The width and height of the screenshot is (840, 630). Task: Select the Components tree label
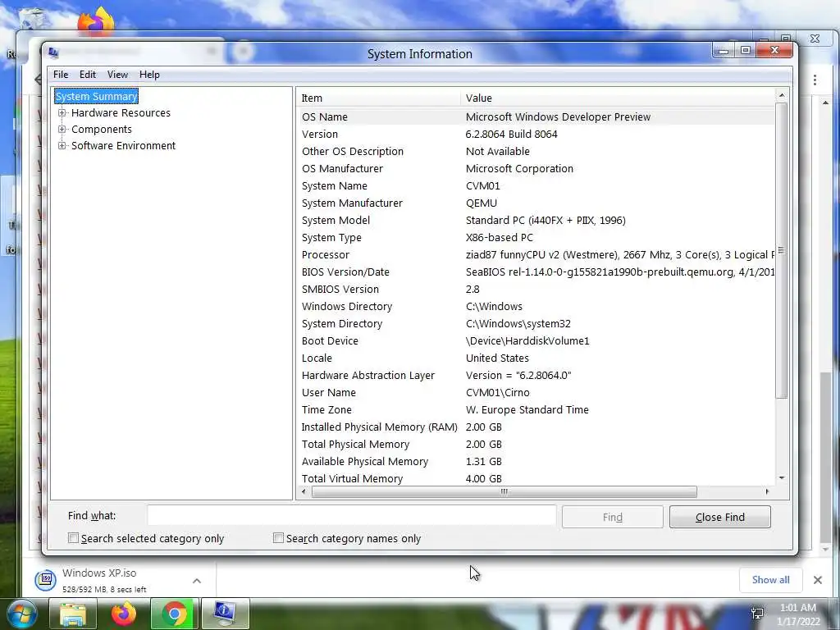[101, 129]
